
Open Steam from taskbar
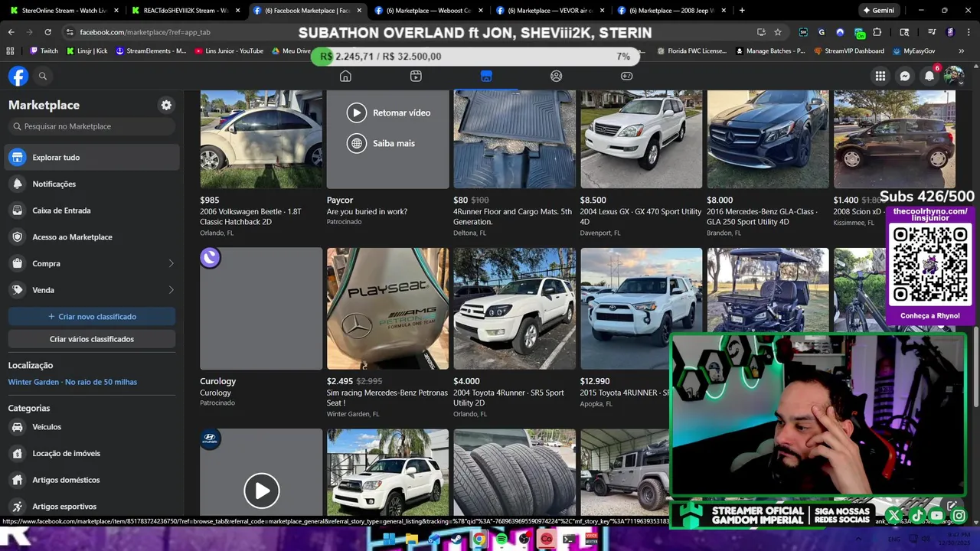coord(456,540)
